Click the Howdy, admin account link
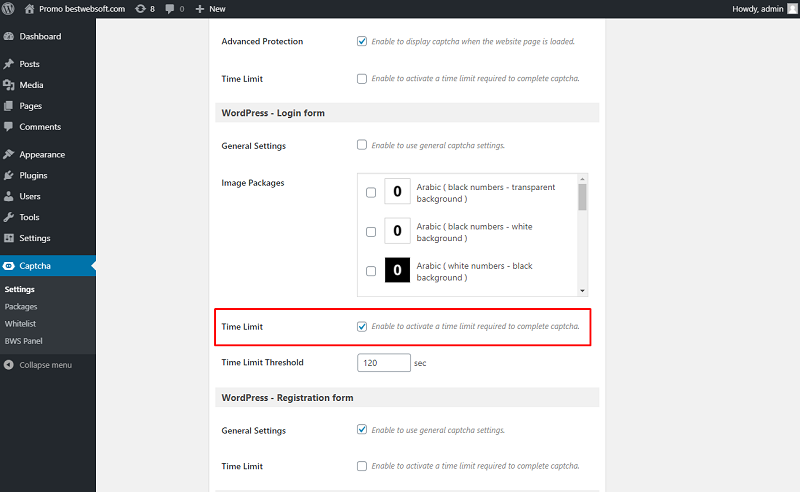 pyautogui.click(x=758, y=9)
